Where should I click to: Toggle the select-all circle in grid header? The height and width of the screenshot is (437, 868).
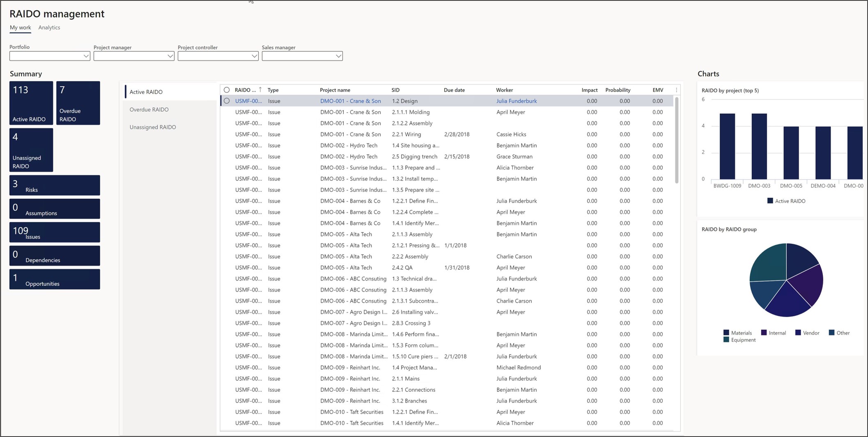(x=227, y=90)
